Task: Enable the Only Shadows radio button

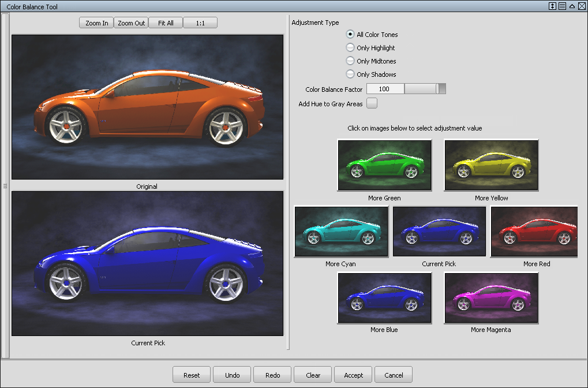Action: [x=350, y=74]
